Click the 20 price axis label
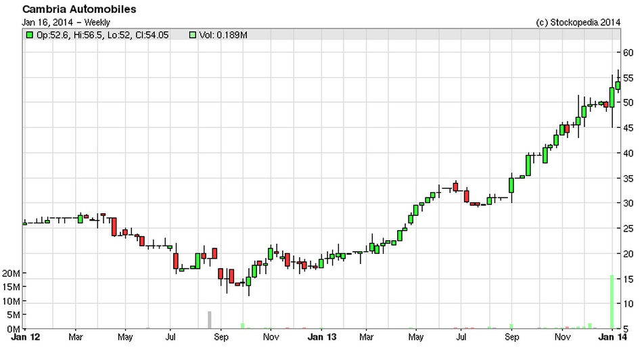The image size is (644, 356). (x=628, y=254)
